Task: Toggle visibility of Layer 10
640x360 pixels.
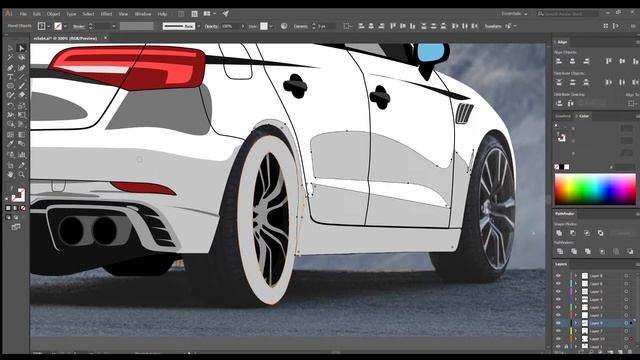Action: tap(558, 339)
